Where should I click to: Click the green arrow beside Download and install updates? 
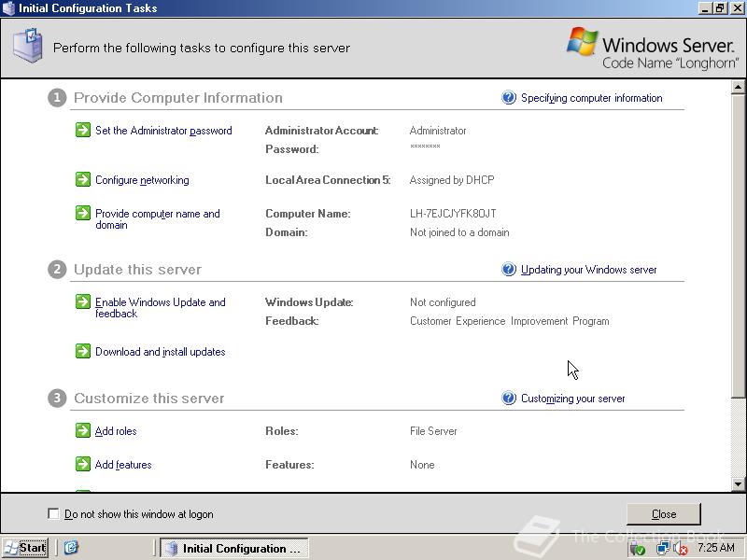83,351
